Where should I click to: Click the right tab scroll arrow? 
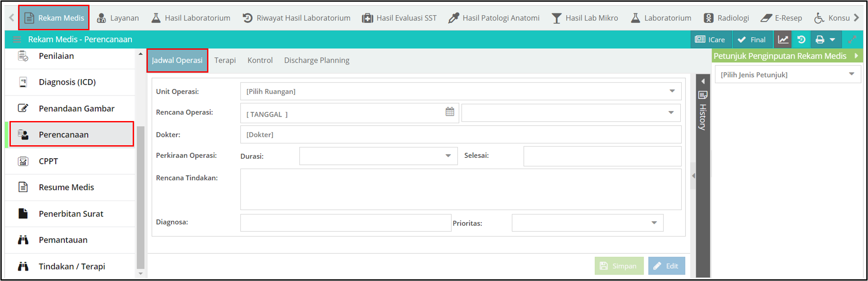pyautogui.click(x=857, y=18)
